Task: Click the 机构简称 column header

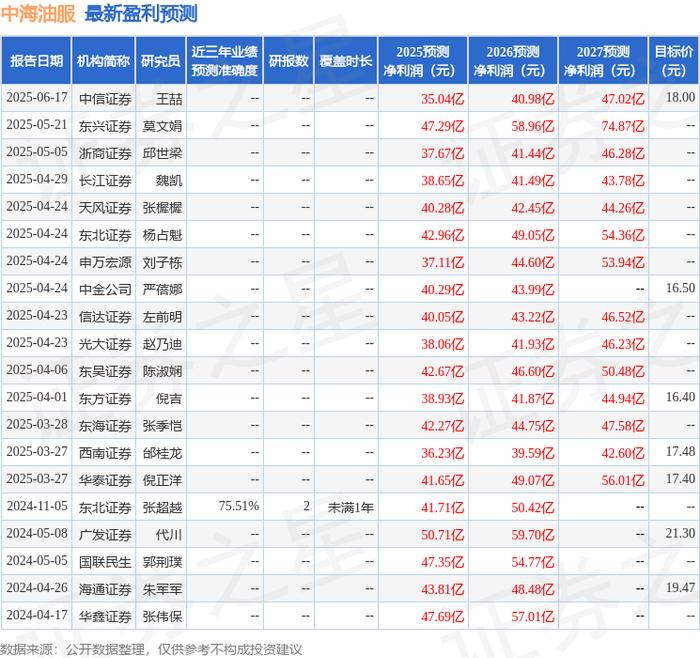Action: (103, 61)
